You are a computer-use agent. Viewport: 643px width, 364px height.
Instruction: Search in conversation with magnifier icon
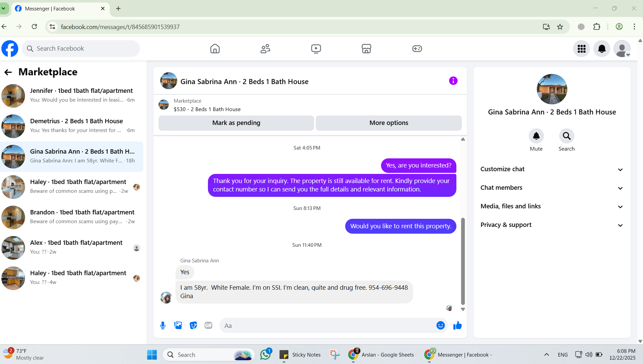click(567, 136)
